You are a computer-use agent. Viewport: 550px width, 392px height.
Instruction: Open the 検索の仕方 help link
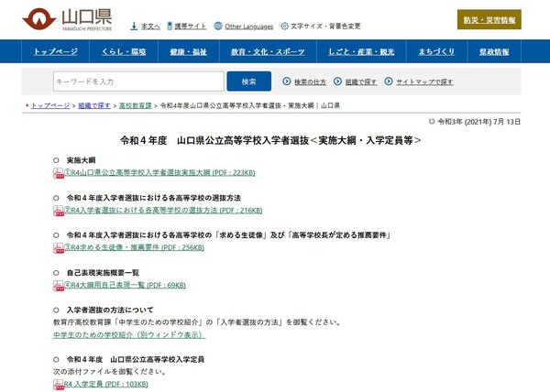[x=310, y=82]
